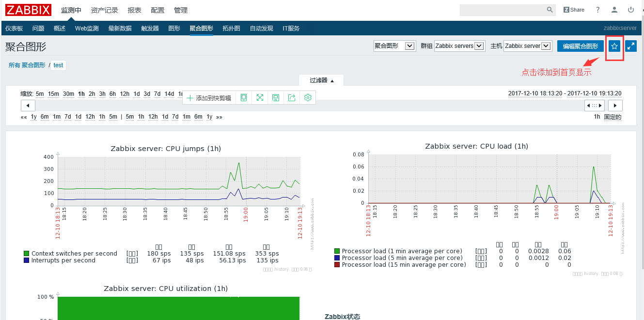Select the 聚合图形 submenu tab
This screenshot has height=320, width=644.
click(202, 29)
